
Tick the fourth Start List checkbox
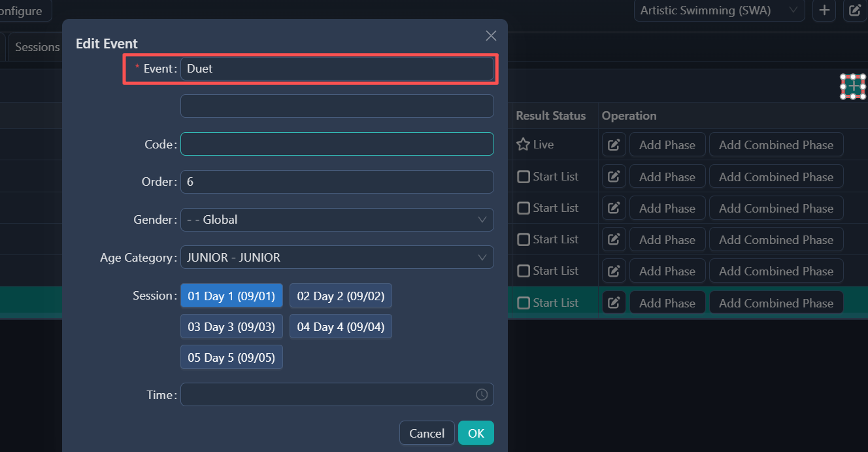click(x=524, y=271)
